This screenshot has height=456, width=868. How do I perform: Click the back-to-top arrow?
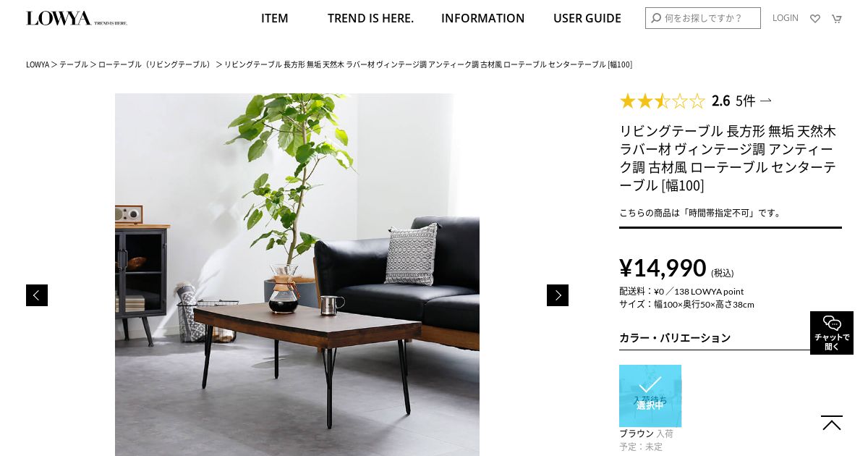point(832,423)
